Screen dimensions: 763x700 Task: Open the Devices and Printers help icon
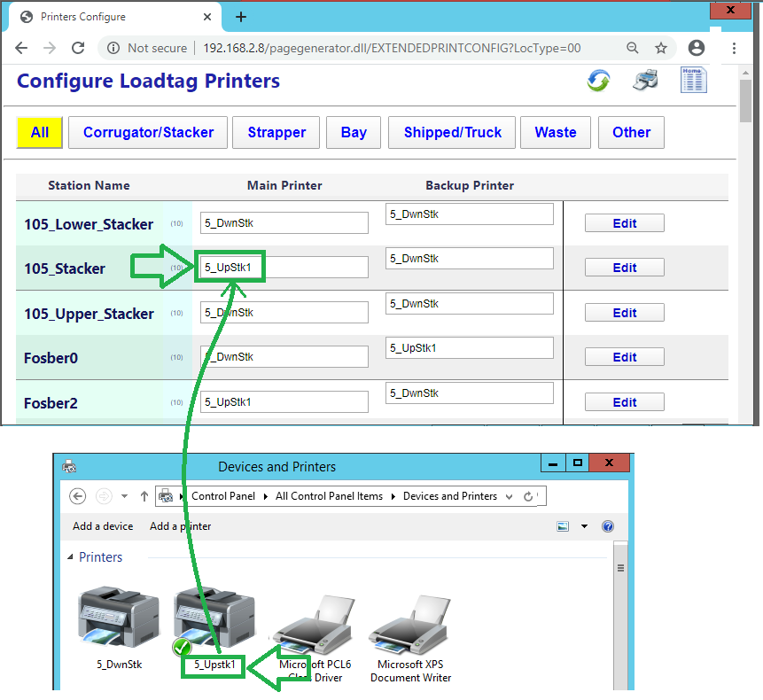(x=608, y=526)
